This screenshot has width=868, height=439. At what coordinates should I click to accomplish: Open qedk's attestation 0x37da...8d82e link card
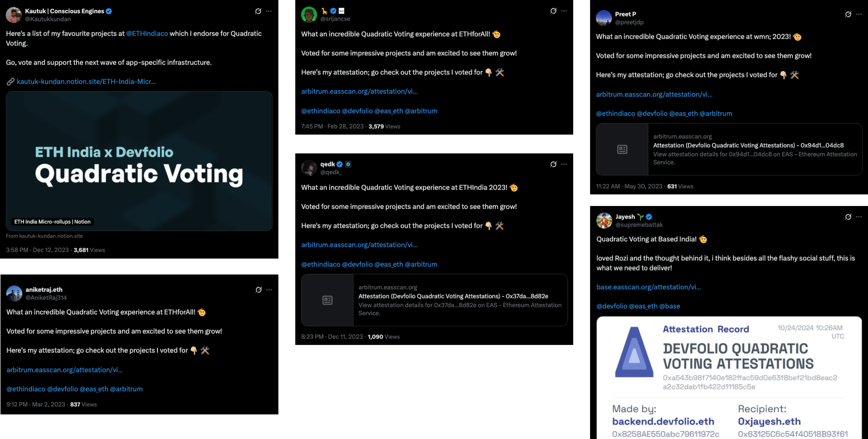coord(434,300)
